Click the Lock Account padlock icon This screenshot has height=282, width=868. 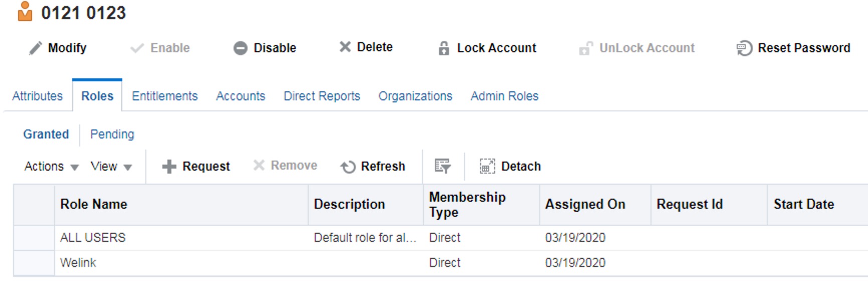(444, 48)
